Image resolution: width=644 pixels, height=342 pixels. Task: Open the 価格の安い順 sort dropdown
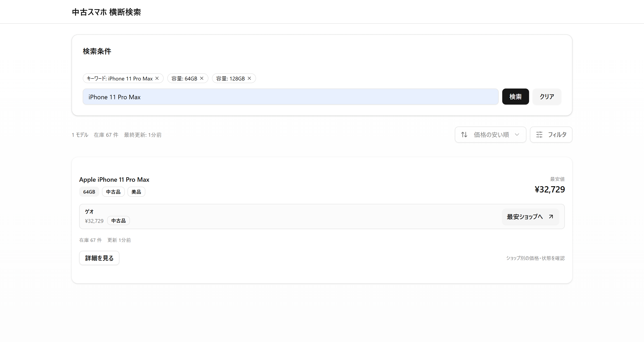(491, 135)
